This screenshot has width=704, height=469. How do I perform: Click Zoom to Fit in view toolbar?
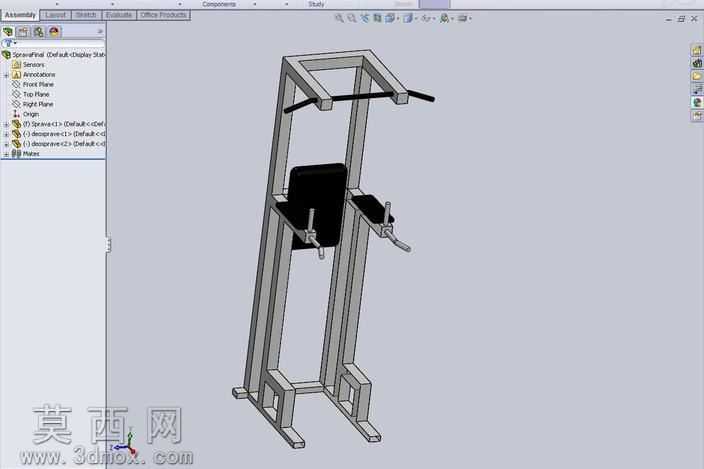[x=339, y=18]
